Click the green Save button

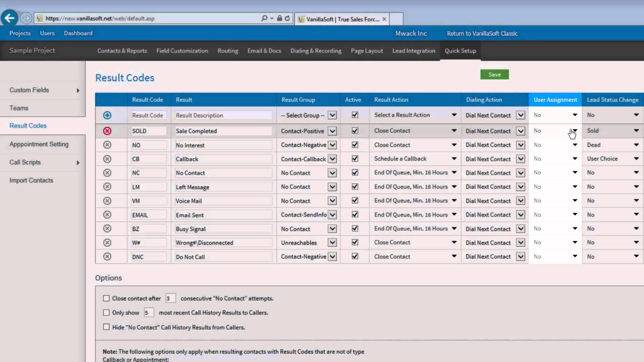point(494,74)
